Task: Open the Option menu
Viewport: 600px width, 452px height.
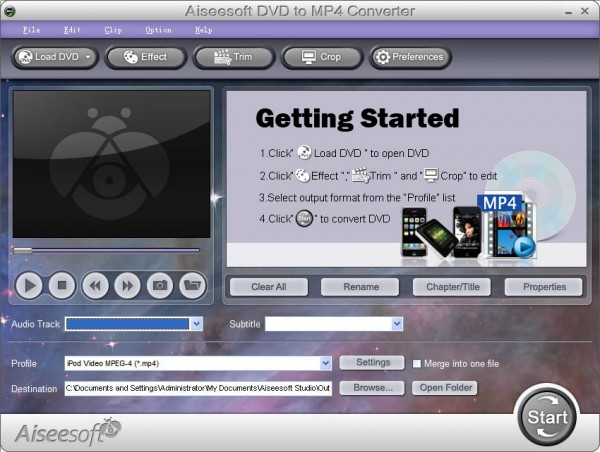Action: point(158,30)
